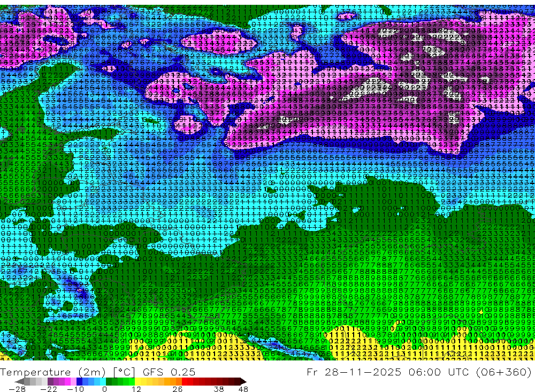Click the 'Temperature (2m) [°C] GFS 0.25' title
This screenshot has width=535, height=392.
point(97,372)
